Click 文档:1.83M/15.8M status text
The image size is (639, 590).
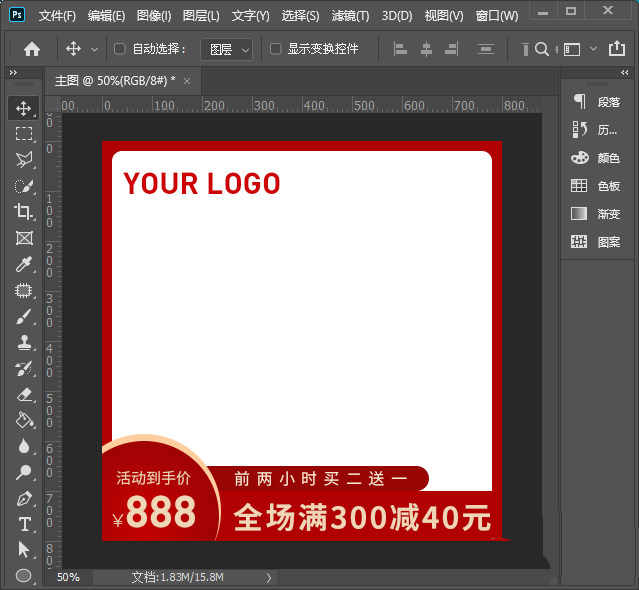[178, 577]
